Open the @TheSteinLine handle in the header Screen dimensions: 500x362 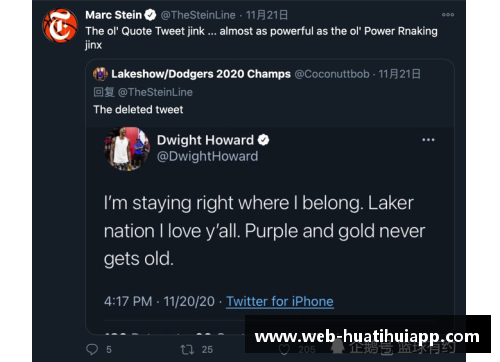coord(198,15)
